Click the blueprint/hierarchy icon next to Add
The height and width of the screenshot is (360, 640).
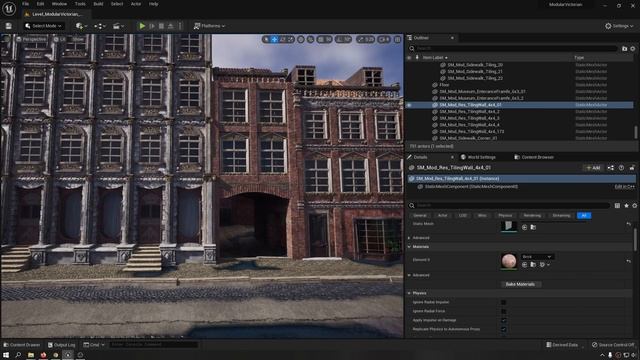tap(611, 168)
